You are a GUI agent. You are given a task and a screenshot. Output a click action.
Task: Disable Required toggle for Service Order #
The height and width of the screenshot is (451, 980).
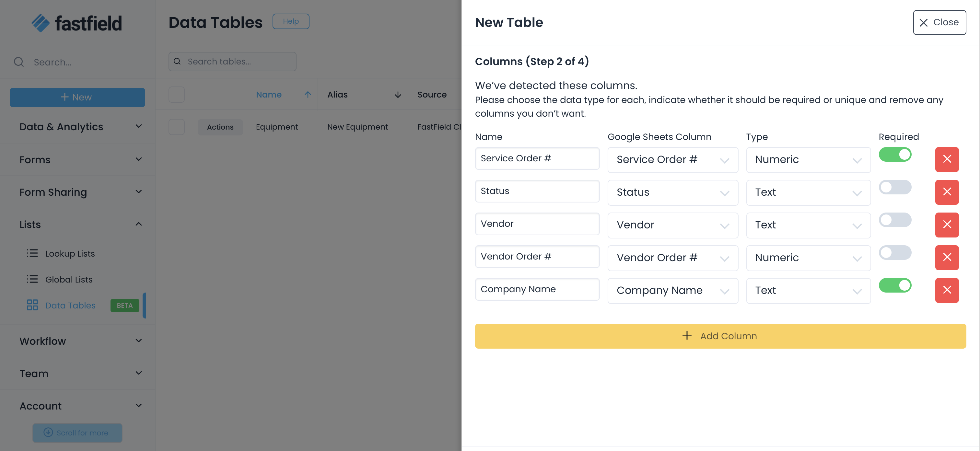coord(894,155)
